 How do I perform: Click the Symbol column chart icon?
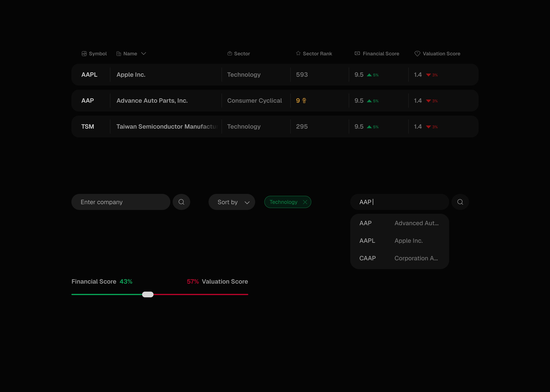coord(84,54)
